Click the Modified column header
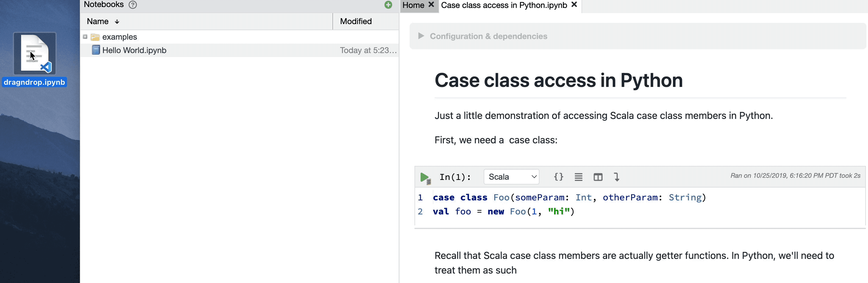868x283 pixels. [x=356, y=22]
